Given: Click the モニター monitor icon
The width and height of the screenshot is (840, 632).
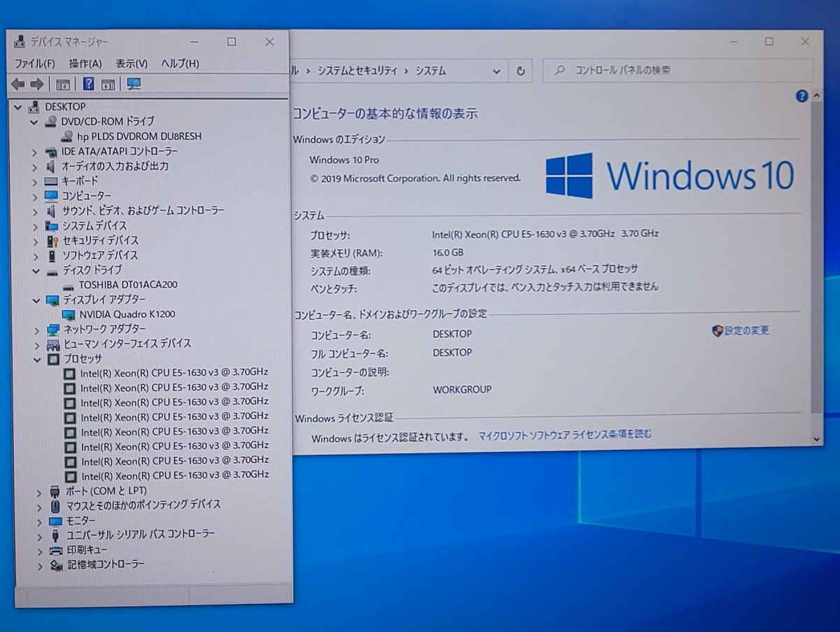Looking at the screenshot, I should [55, 521].
